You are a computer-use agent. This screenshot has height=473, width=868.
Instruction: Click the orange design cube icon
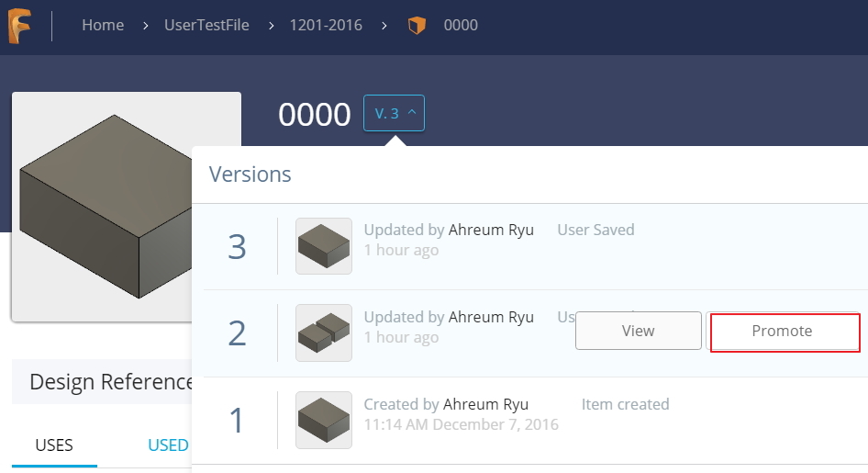tap(417, 25)
